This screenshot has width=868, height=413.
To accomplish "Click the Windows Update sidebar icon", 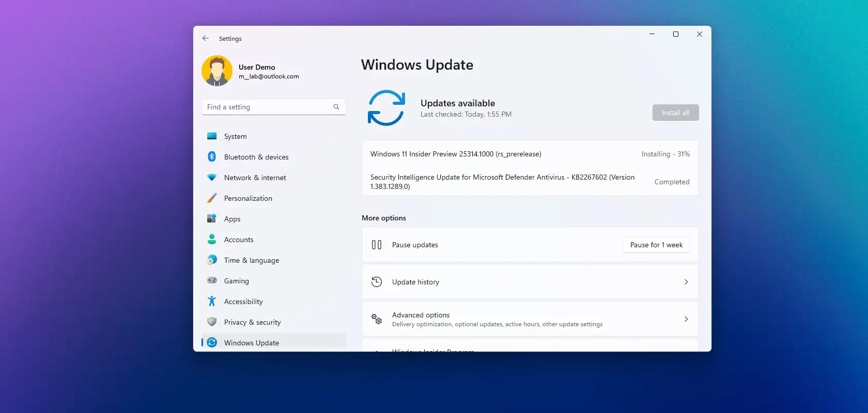I will [212, 342].
